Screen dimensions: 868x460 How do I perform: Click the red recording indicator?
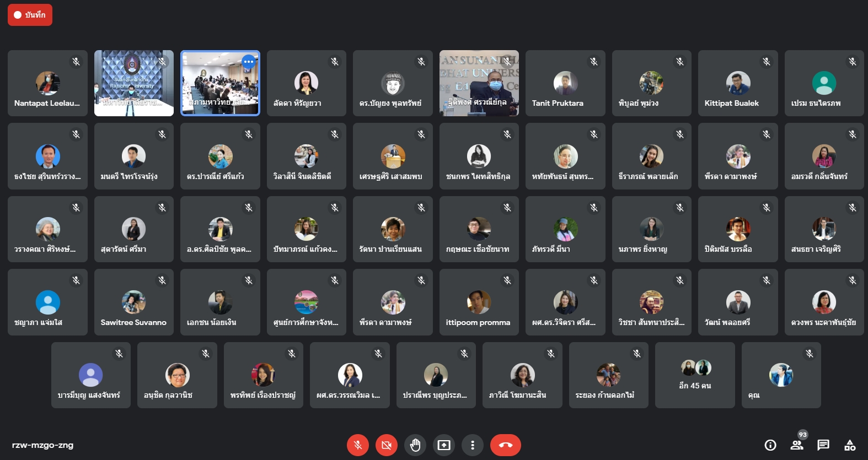[x=30, y=15]
